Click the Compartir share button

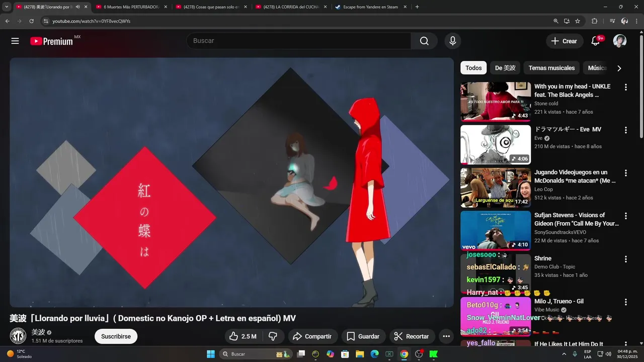coord(312,336)
